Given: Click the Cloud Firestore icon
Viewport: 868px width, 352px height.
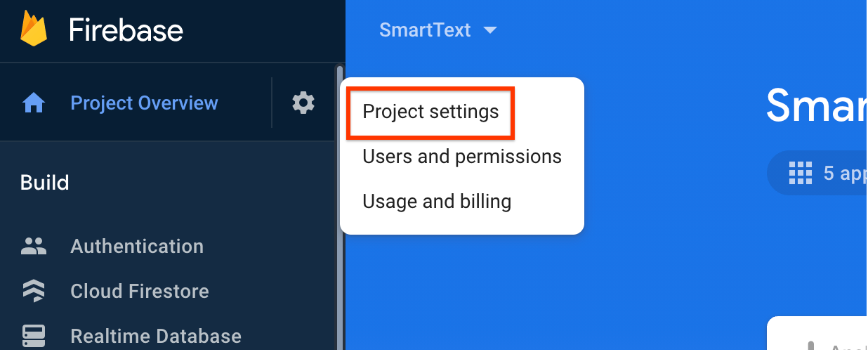Looking at the screenshot, I should click(x=34, y=291).
